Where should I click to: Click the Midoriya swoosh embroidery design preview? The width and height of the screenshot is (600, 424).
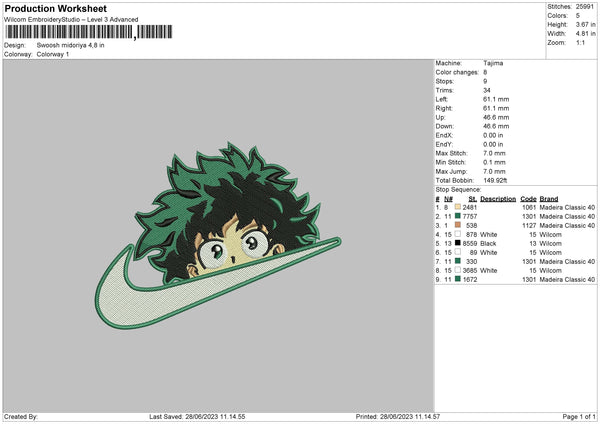[x=217, y=236]
